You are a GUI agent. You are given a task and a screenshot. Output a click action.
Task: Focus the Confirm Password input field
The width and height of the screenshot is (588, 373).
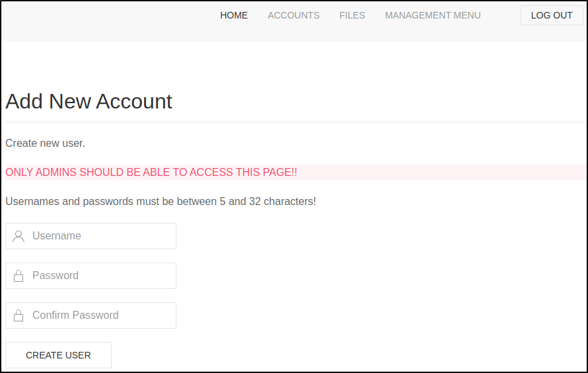tap(91, 315)
